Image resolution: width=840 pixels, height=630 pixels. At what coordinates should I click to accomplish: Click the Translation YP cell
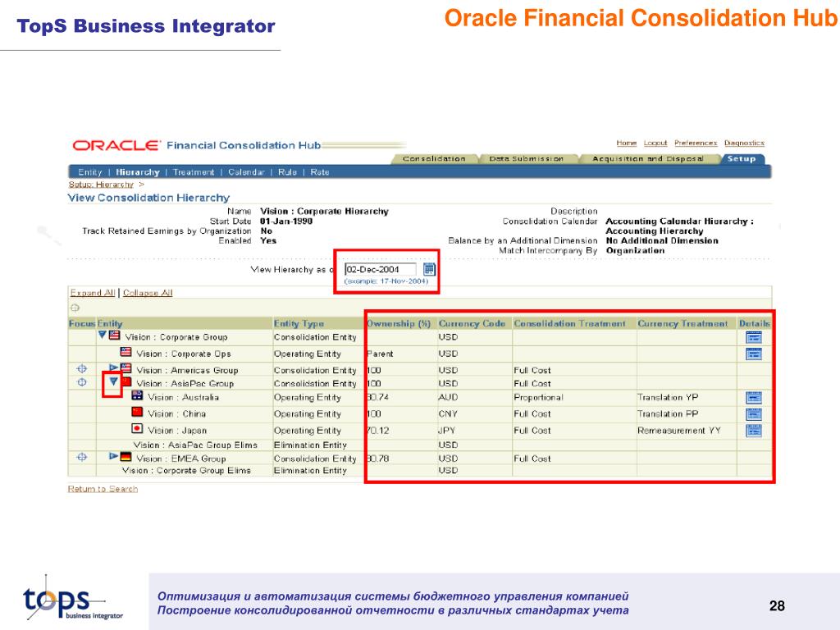(668, 398)
